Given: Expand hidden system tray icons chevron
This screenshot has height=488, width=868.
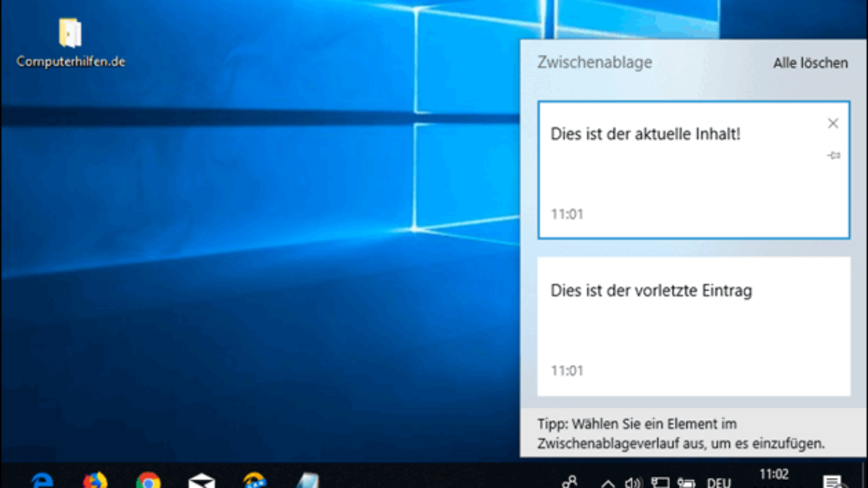Looking at the screenshot, I should pyautogui.click(x=608, y=484).
